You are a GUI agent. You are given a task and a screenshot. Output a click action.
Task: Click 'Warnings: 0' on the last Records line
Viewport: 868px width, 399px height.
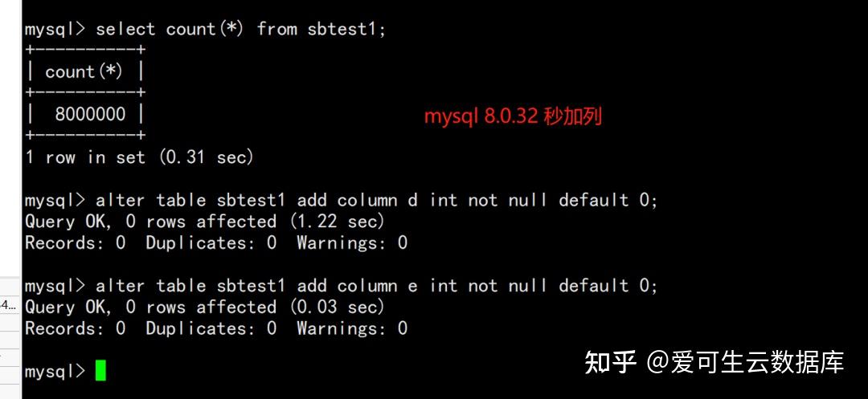click(352, 328)
